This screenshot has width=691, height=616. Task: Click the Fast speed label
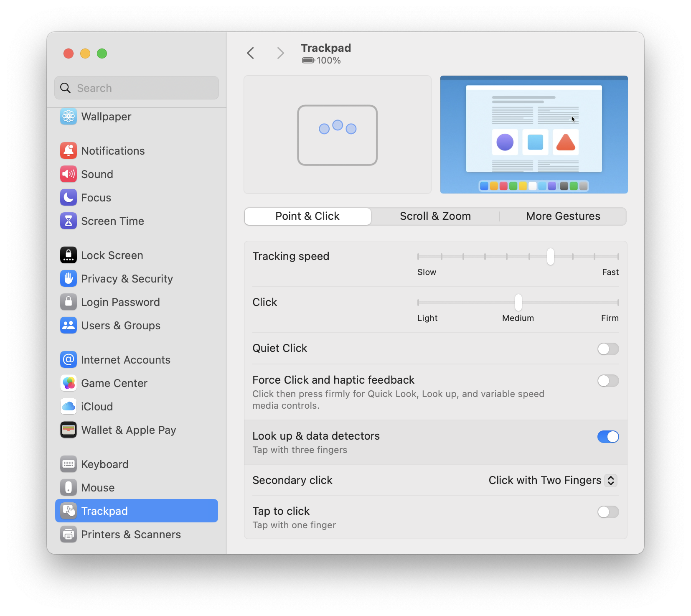pos(610,272)
